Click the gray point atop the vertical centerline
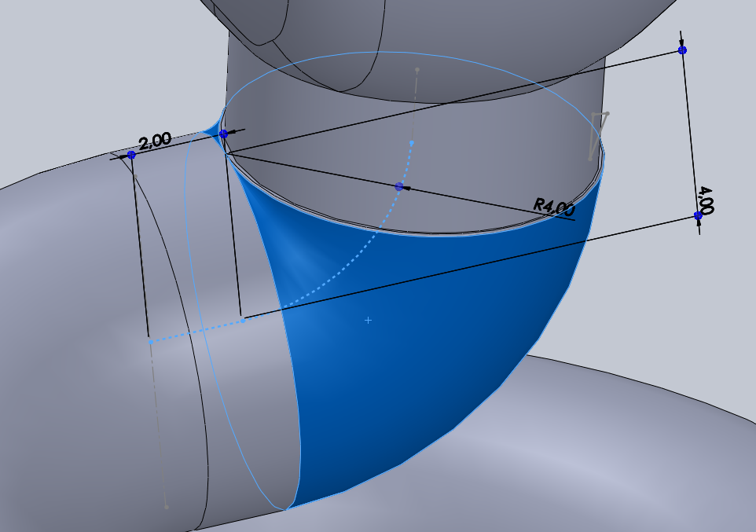 (417, 70)
